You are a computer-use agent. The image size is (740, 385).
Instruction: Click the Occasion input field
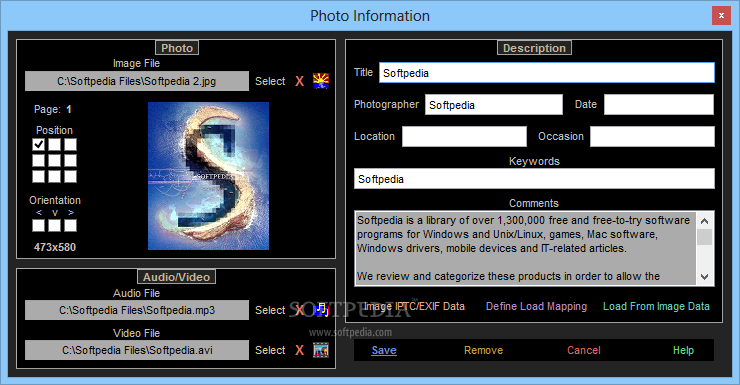tap(652, 136)
